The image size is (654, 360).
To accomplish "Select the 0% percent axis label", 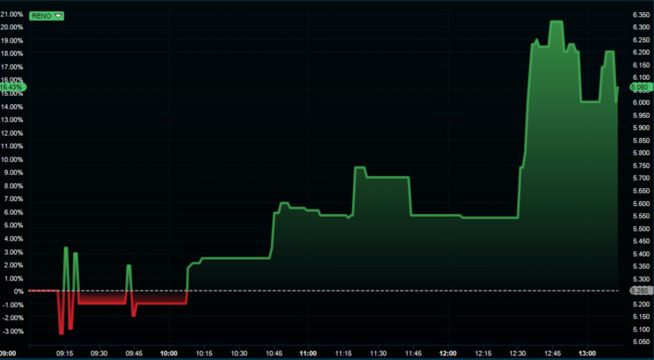I will click(18, 292).
